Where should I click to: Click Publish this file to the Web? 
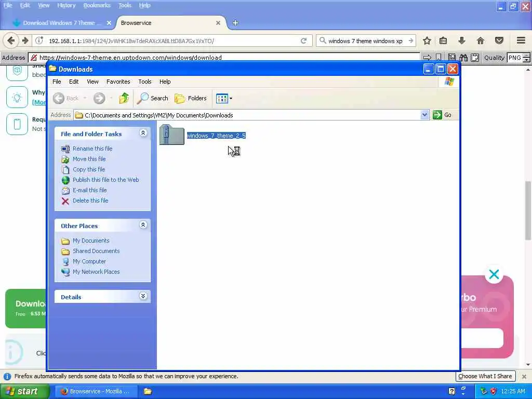pyautogui.click(x=105, y=180)
